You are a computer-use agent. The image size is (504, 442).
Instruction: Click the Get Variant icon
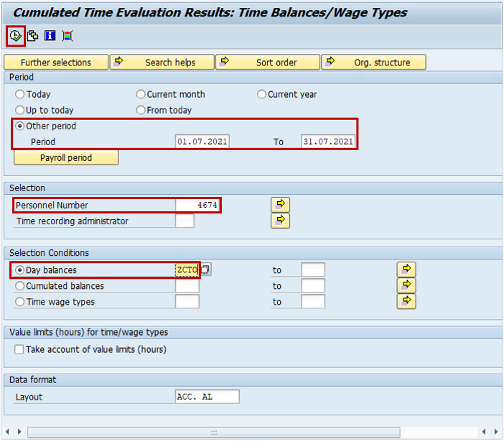(x=33, y=36)
